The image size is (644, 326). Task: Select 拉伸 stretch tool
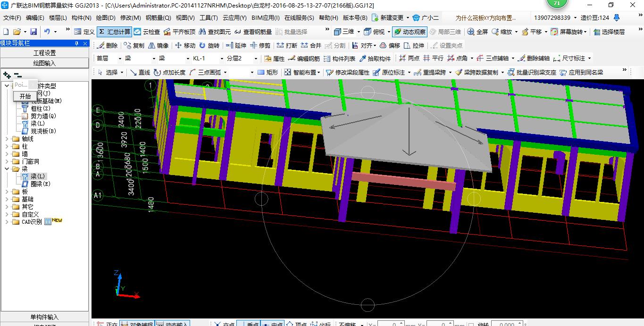pyautogui.click(x=414, y=45)
